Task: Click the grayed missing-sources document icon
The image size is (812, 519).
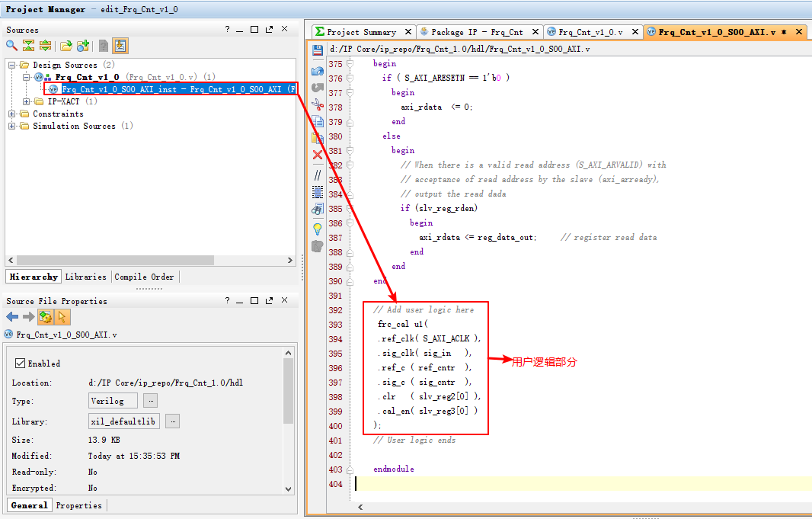Action: 103,46
